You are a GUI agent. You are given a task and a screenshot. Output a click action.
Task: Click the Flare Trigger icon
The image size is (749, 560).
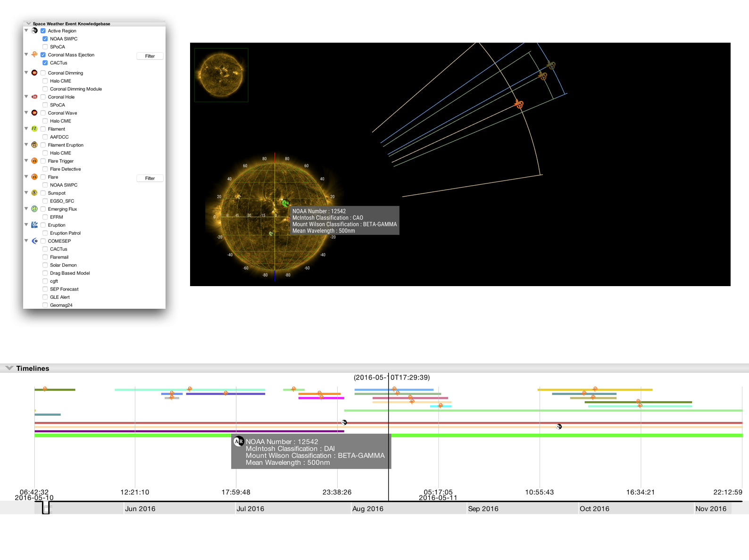coord(34,161)
